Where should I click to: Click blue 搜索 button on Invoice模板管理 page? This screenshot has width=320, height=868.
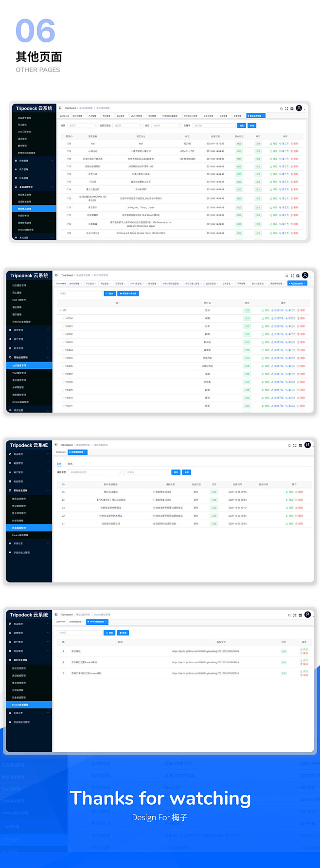click(109, 633)
